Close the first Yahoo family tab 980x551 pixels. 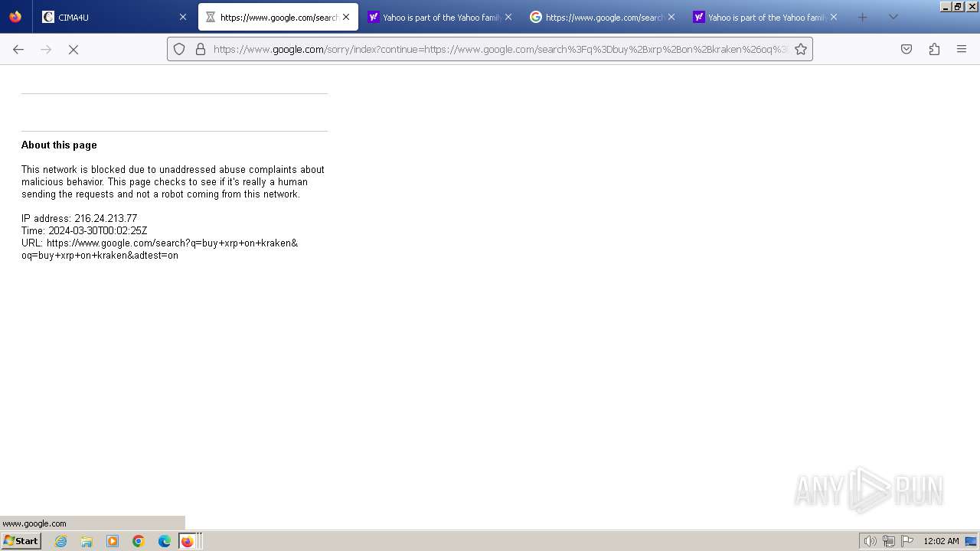[508, 17]
